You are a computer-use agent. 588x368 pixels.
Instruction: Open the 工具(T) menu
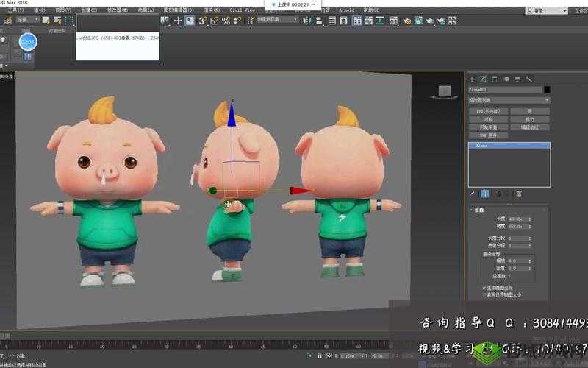(x=15, y=10)
